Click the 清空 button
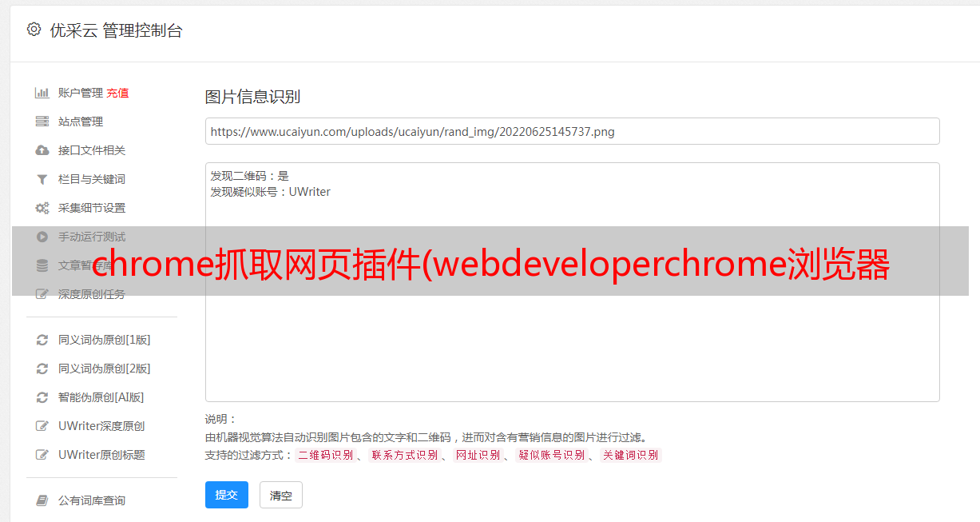This screenshot has width=980, height=522. pyautogui.click(x=281, y=495)
